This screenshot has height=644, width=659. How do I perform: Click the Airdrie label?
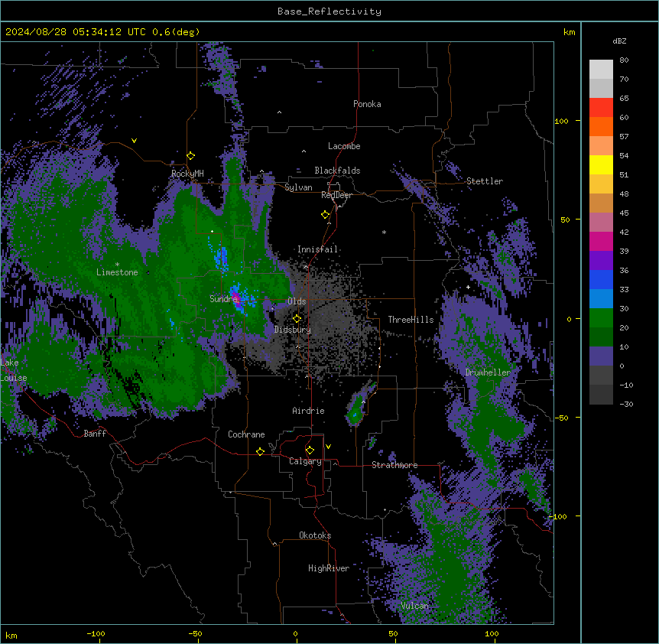(x=308, y=411)
